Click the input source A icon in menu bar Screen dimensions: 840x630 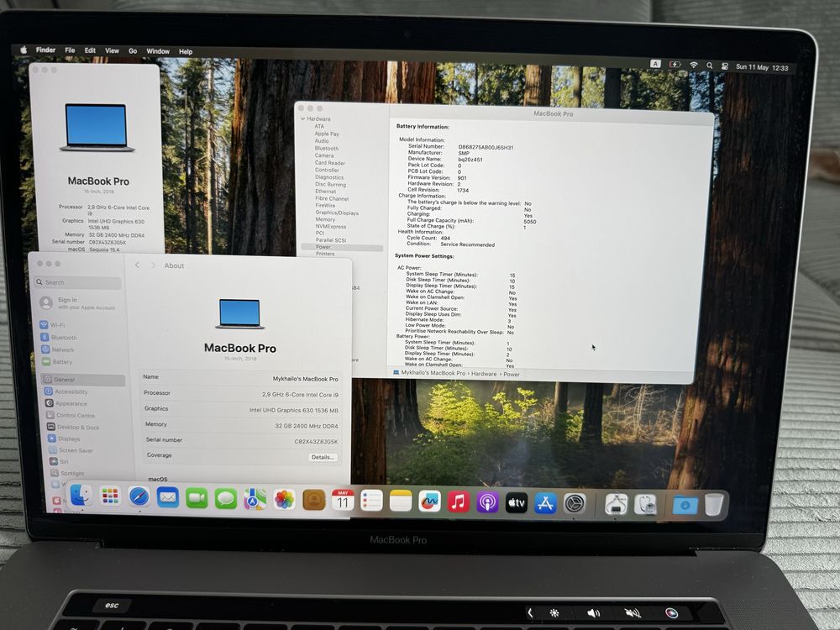tap(655, 64)
